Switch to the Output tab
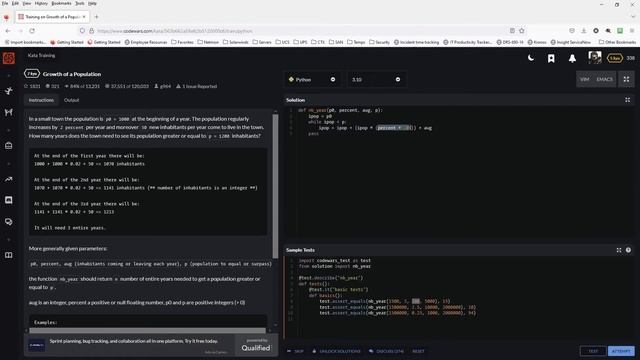640x360 pixels. (x=71, y=100)
